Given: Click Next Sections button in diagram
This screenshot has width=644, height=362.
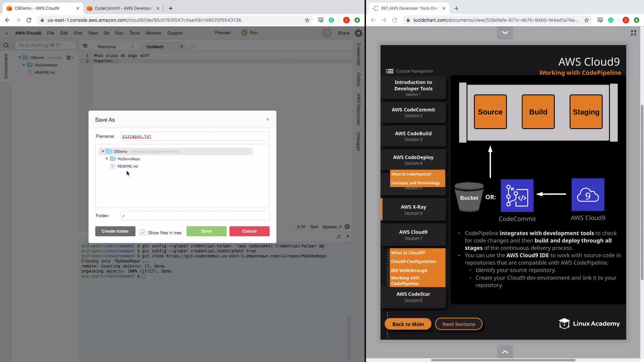Looking at the screenshot, I should (458, 324).
